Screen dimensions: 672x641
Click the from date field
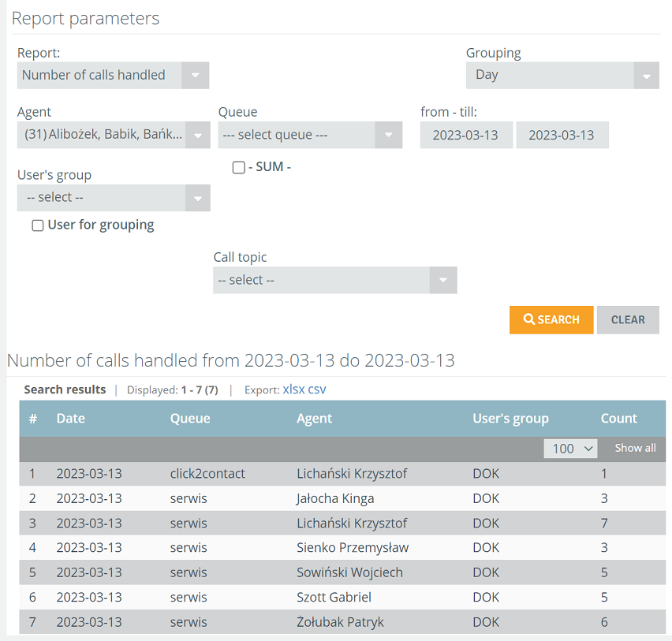466,135
